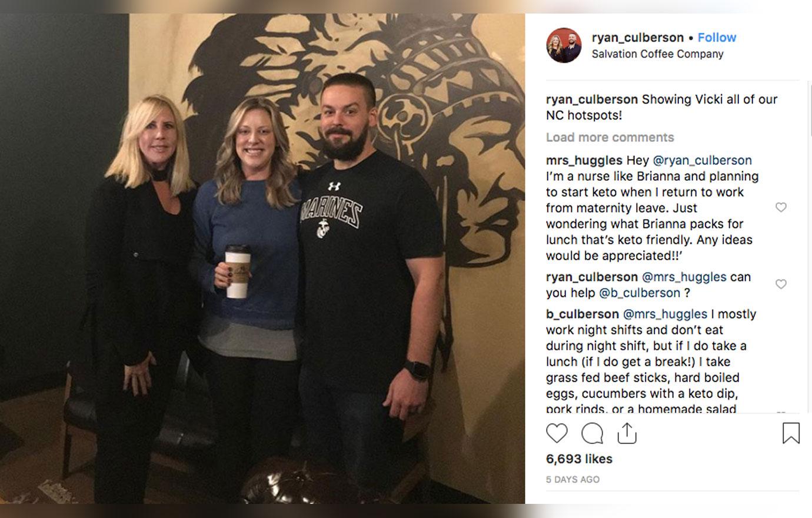Load more comments
This screenshot has width=812, height=518.
point(610,137)
